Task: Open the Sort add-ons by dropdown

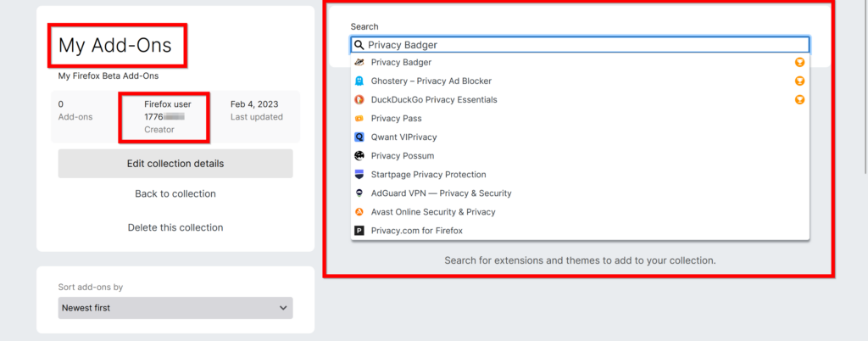Action: [175, 308]
